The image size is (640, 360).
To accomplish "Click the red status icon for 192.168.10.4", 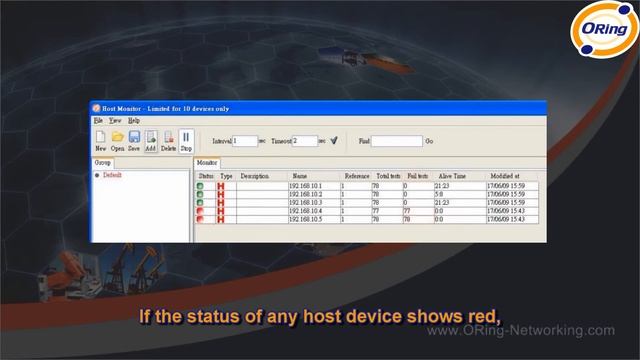I will (x=200, y=211).
